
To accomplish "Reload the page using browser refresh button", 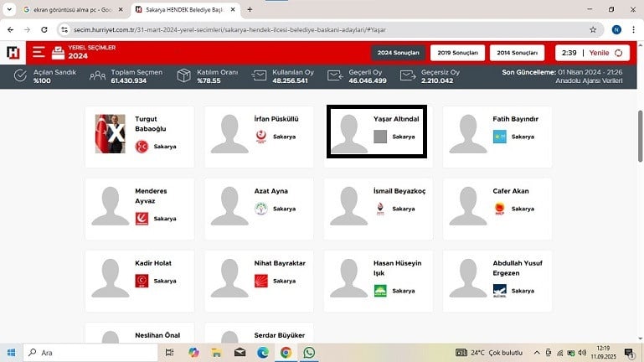I will tap(45, 28).
